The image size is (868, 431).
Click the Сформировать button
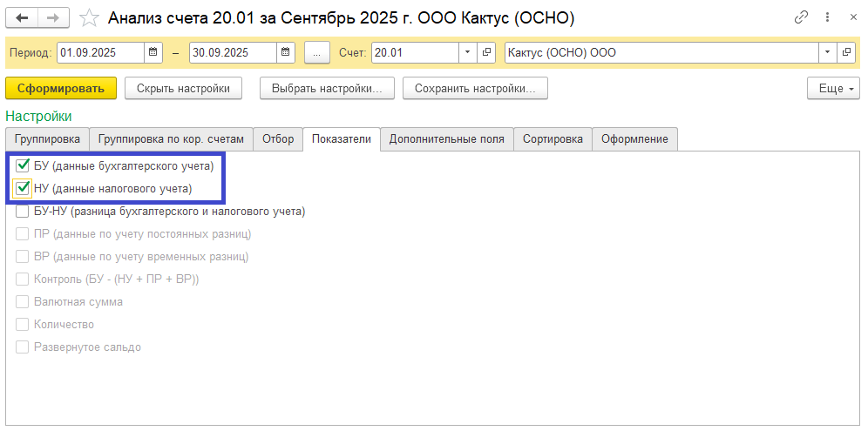61,88
